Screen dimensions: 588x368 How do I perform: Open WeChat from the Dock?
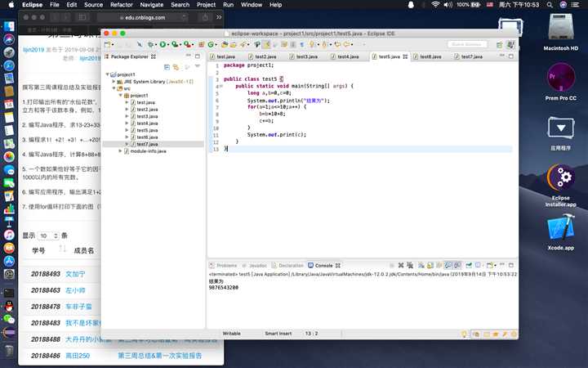pyautogui.click(x=9, y=319)
